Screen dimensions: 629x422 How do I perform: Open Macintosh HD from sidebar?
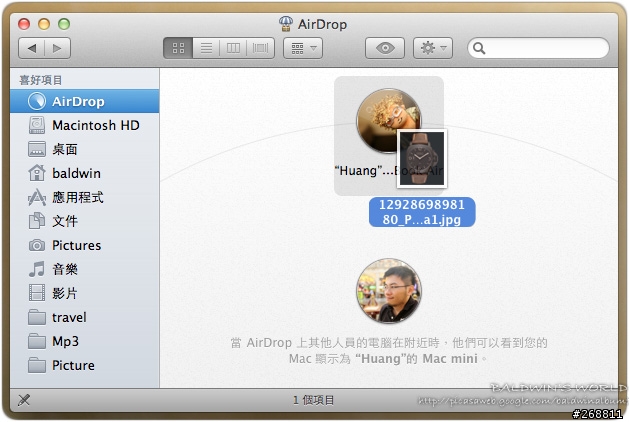click(x=85, y=125)
